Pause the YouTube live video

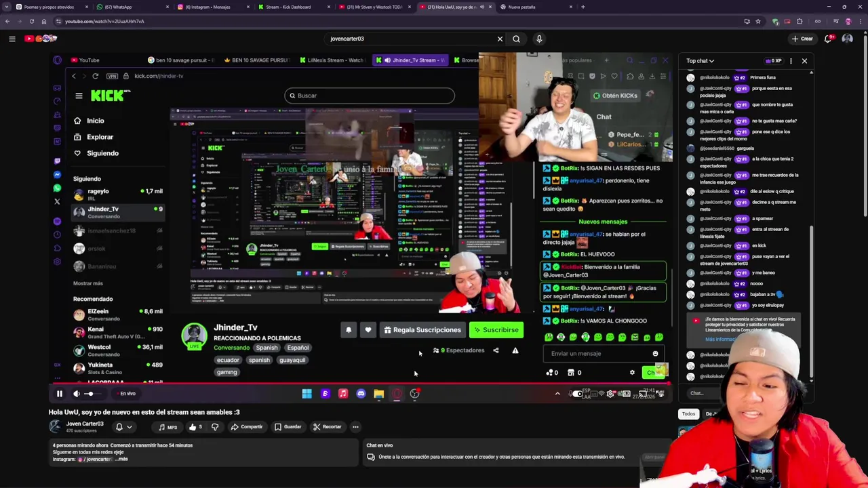(59, 393)
